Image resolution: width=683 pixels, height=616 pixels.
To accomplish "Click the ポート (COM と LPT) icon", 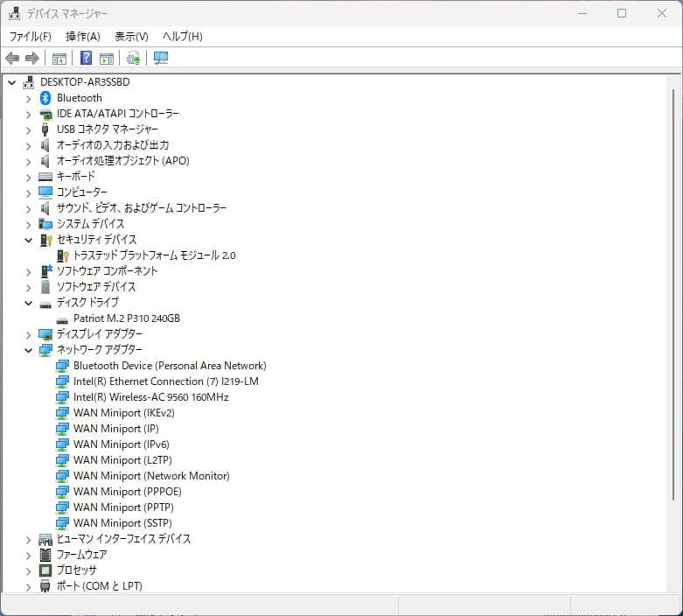I will (45, 586).
